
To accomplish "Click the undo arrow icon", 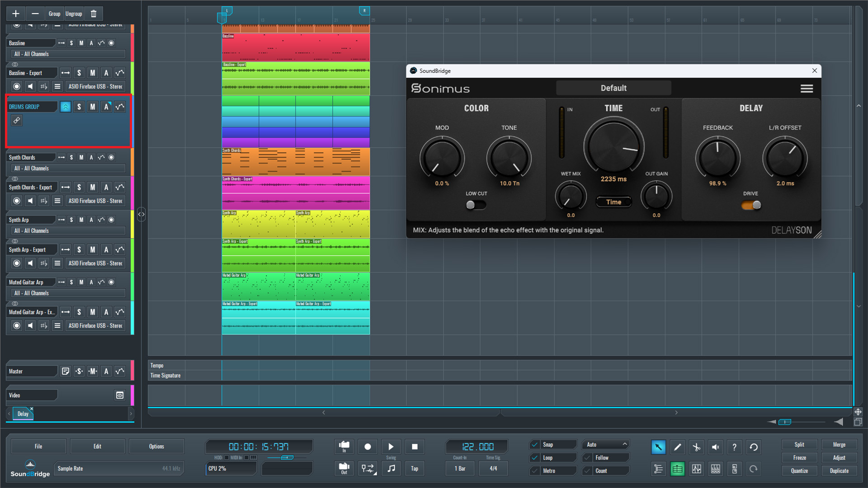I will (x=754, y=447).
